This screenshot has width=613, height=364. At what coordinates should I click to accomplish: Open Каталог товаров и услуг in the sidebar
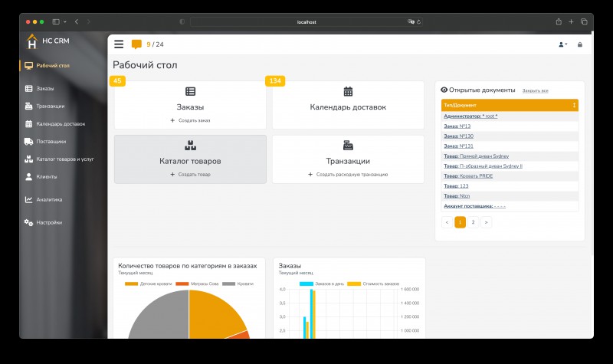click(65, 159)
